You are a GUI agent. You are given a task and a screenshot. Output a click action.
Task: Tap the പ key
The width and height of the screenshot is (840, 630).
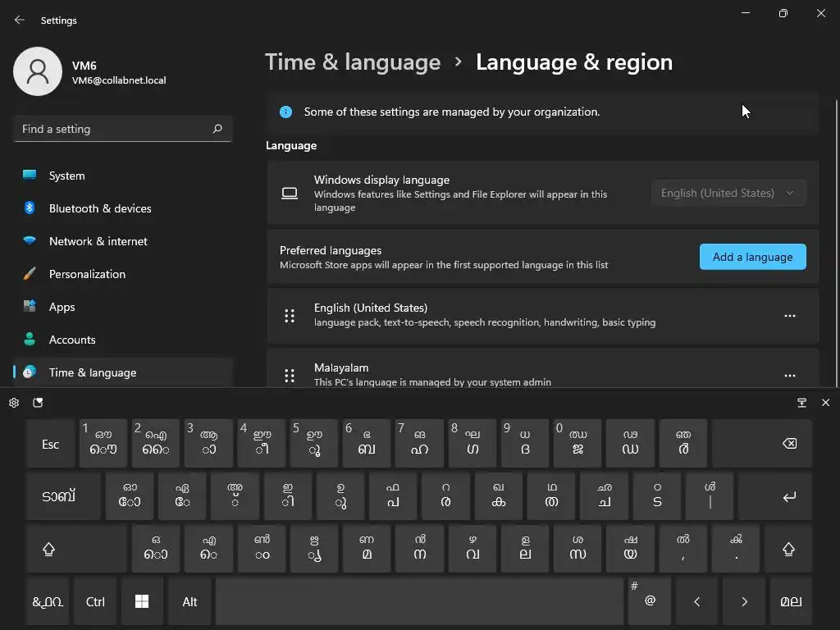(393, 496)
